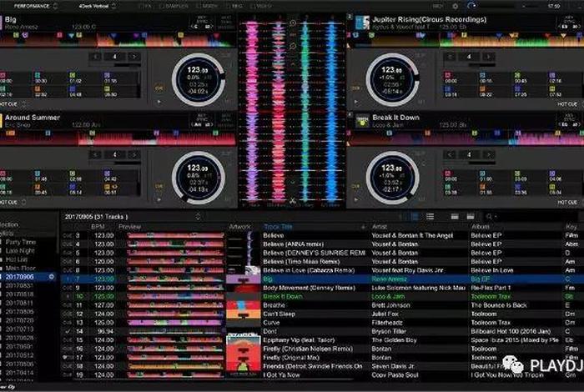This screenshot has height=392, width=584.
Task: Trigger hot cue at 01:02 on Big deck
Action: 84,78
